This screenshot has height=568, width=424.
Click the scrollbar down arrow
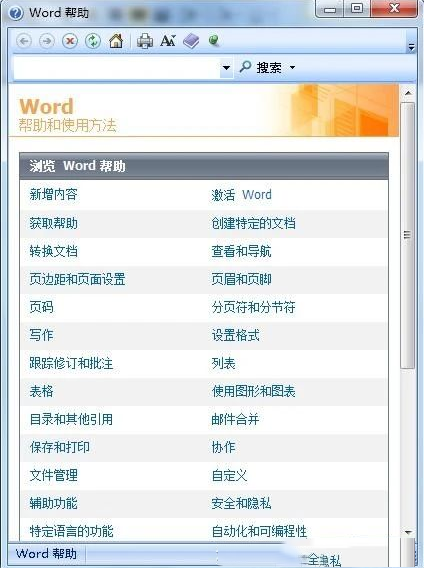408,532
